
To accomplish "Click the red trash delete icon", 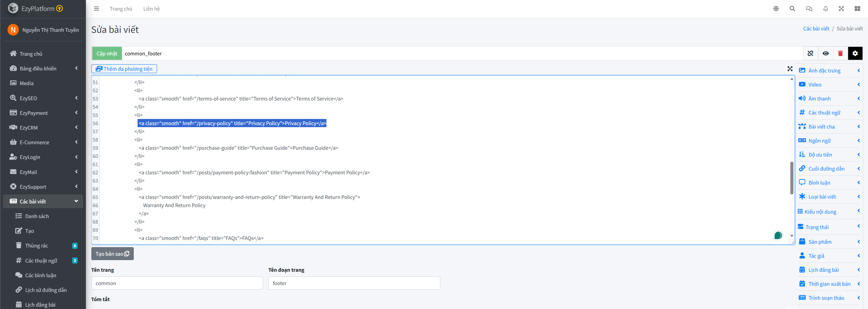I will tap(840, 53).
